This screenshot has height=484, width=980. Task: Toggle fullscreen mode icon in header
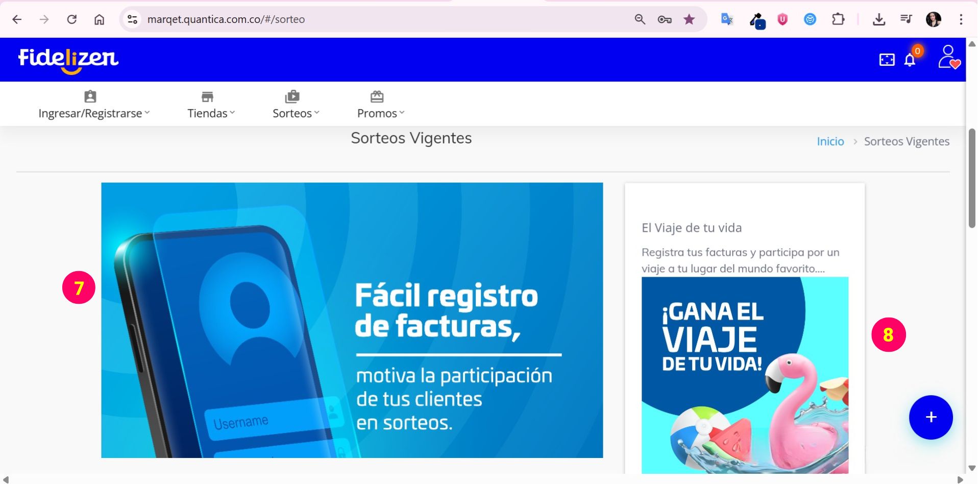coord(887,60)
